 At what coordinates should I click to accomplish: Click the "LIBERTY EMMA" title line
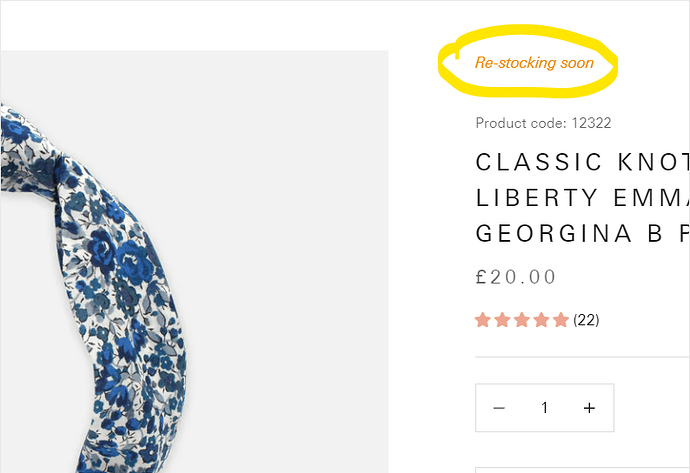coord(582,197)
